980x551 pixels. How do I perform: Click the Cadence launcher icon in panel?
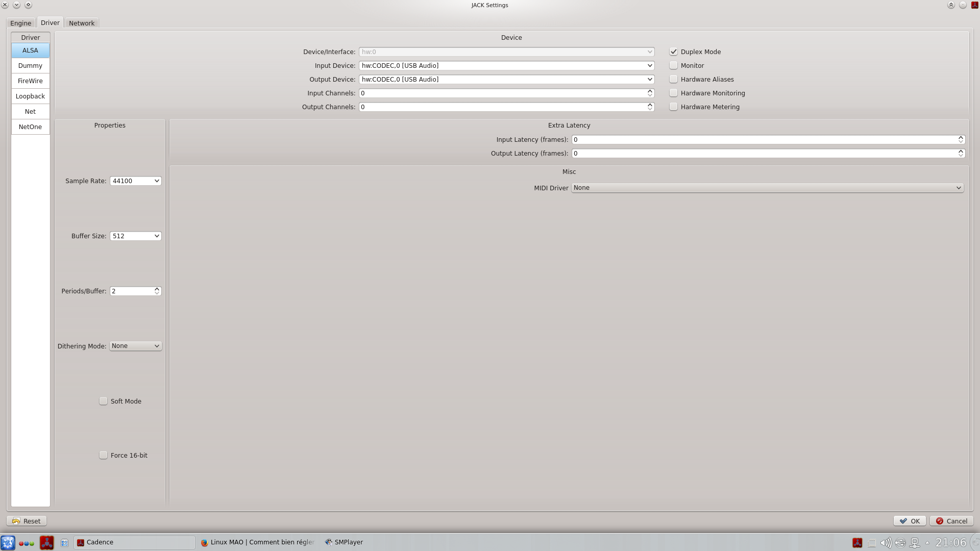[x=46, y=542]
